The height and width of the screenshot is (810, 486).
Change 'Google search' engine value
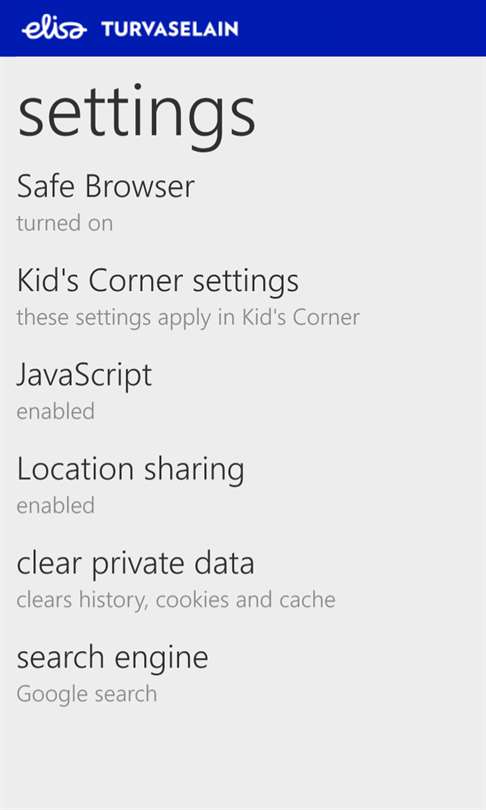[87, 694]
